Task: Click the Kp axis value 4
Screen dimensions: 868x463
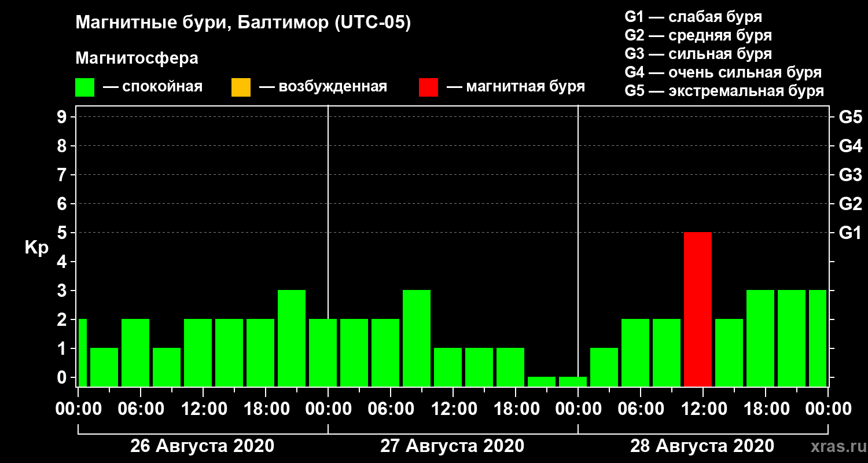Action: point(62,262)
